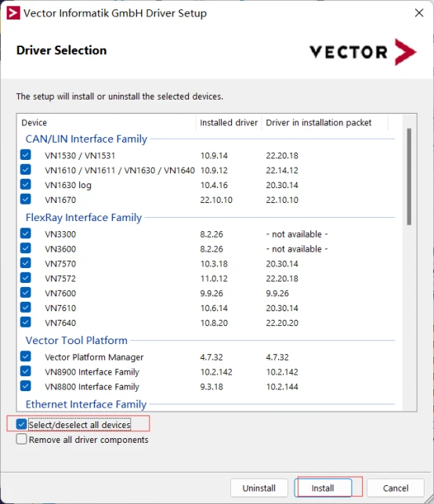Click the Installed driver column header
The height and width of the screenshot is (504, 434).
229,122
